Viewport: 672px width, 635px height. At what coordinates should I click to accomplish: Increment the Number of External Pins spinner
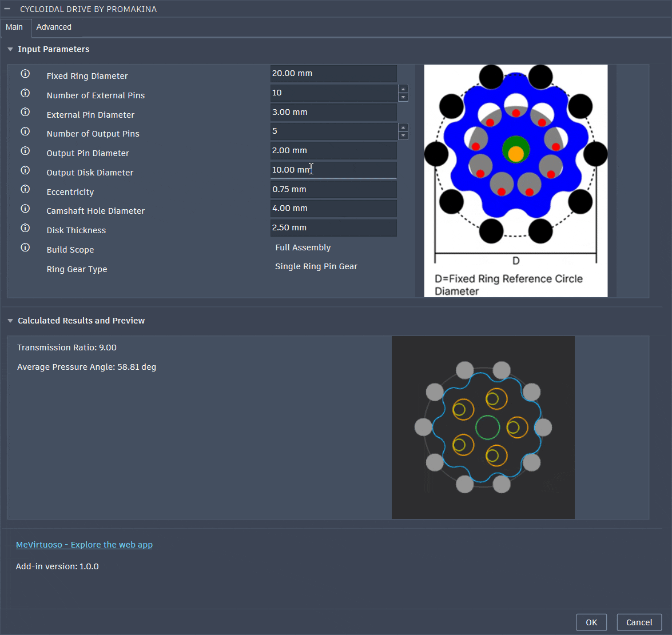[403, 89]
